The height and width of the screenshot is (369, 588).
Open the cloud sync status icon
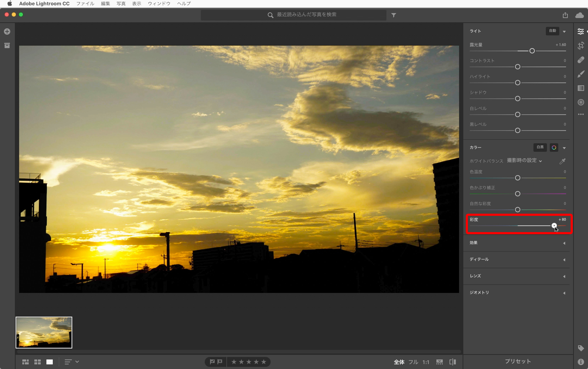tap(579, 15)
